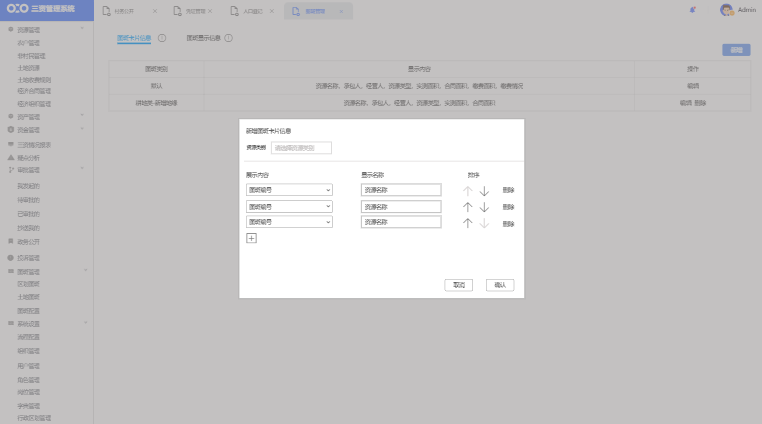Move the second row down with arrow

tap(484, 206)
